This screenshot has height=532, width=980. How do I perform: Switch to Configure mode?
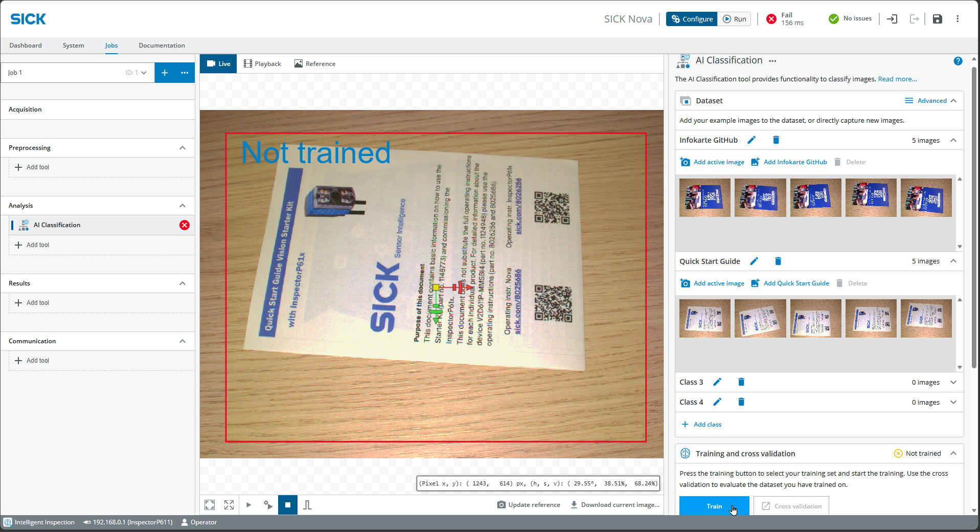click(x=692, y=19)
